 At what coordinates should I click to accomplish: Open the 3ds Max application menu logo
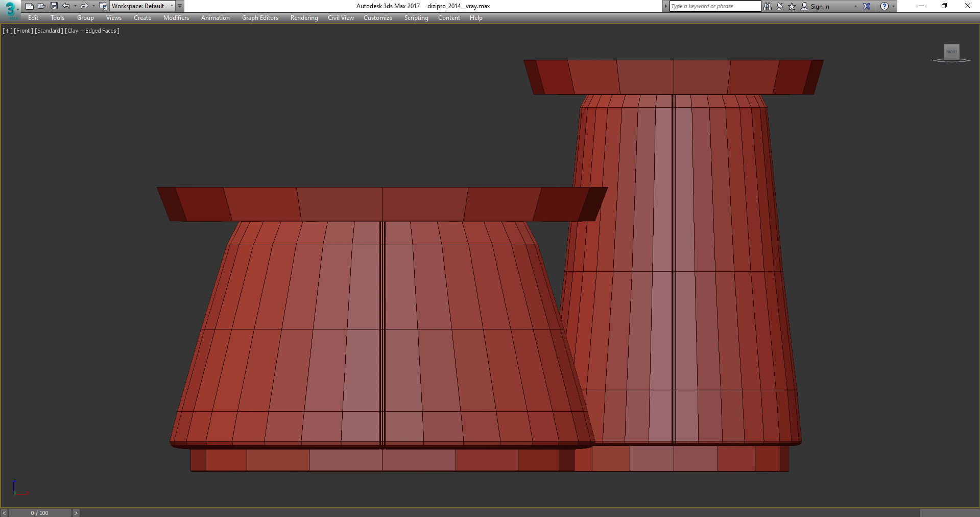coord(10,10)
